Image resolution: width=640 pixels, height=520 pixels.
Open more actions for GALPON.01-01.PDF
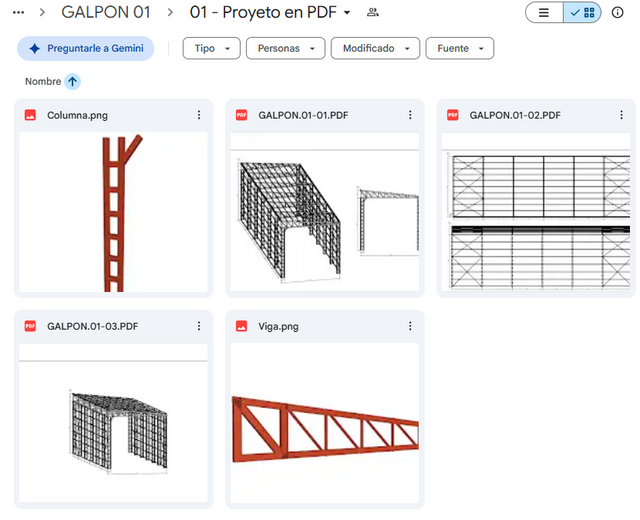[x=410, y=115]
